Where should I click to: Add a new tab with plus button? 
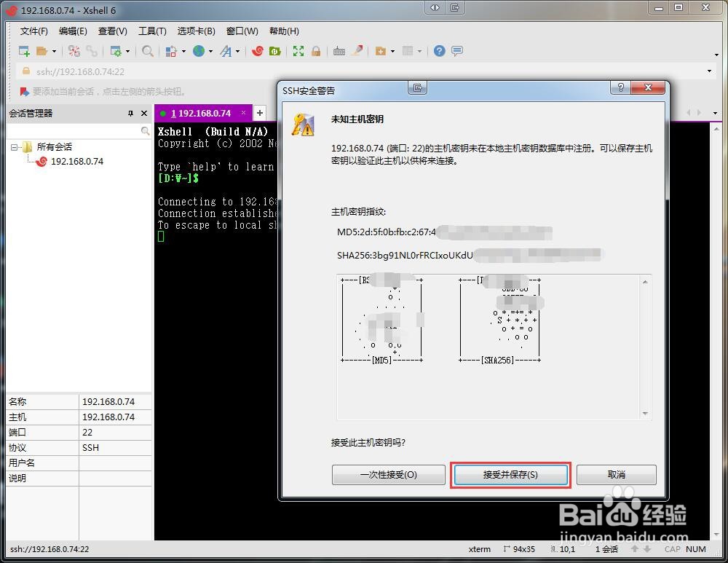[260, 113]
